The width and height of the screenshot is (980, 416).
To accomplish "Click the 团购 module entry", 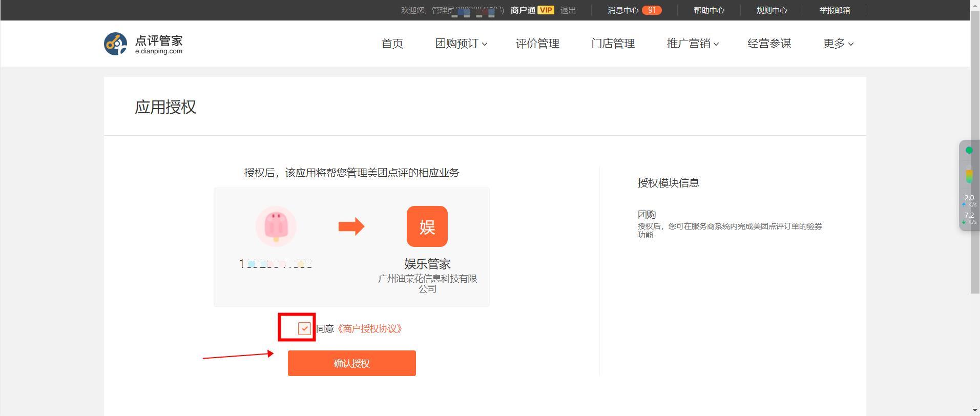I will [x=647, y=214].
